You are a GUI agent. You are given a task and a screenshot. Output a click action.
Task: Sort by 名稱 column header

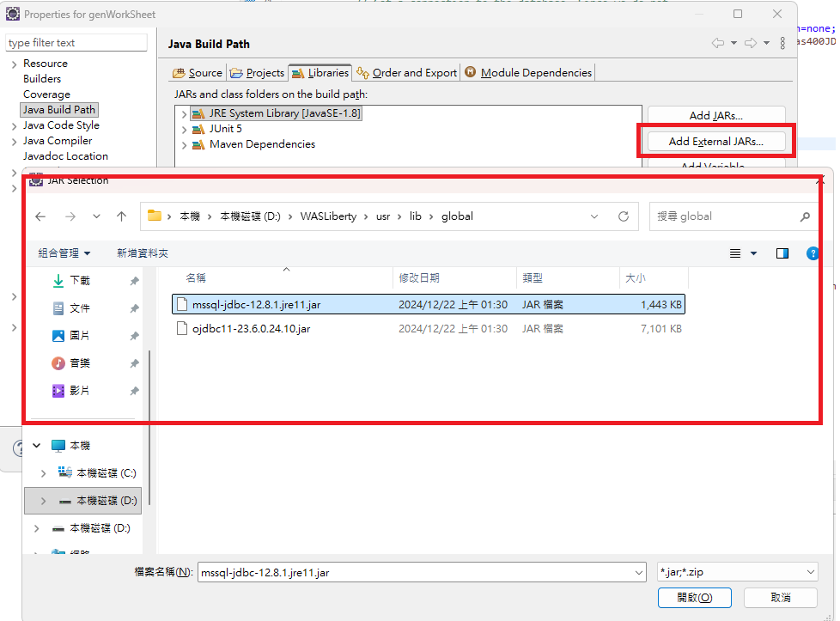196,278
